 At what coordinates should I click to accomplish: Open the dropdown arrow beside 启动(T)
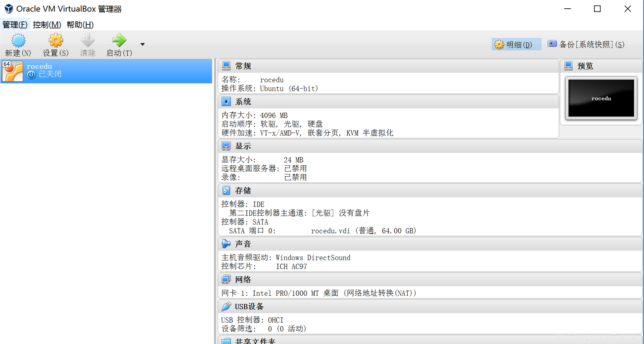coord(142,44)
